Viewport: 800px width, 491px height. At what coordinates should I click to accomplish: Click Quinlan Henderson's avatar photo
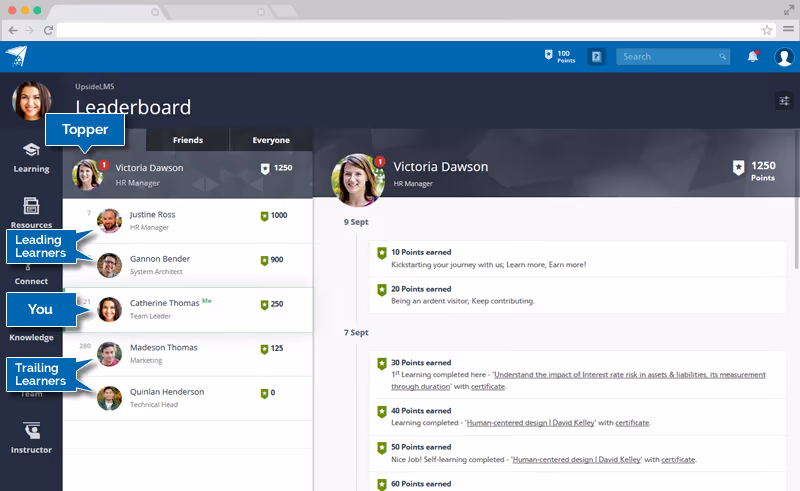[x=109, y=398]
